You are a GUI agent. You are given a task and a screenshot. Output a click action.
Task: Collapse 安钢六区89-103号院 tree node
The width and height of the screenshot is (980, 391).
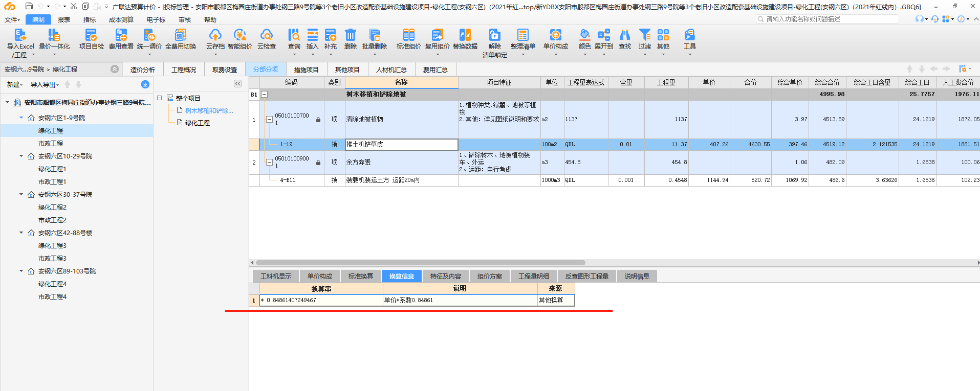click(21, 271)
